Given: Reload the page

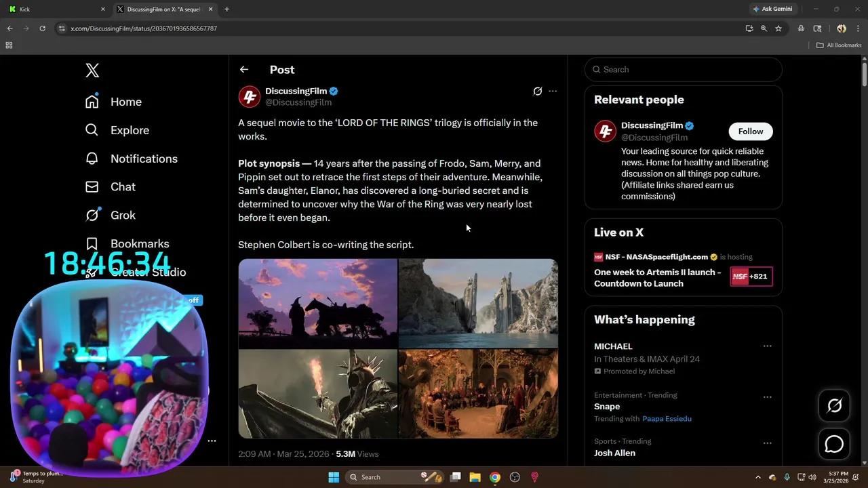Looking at the screenshot, I should click(x=42, y=28).
